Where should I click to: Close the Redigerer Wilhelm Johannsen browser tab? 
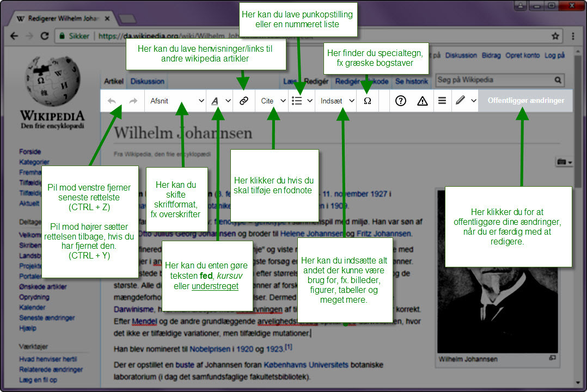tap(107, 19)
